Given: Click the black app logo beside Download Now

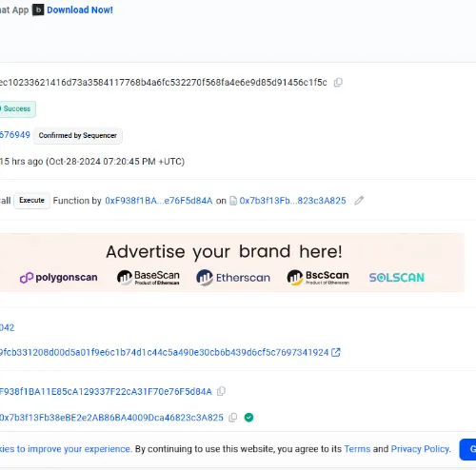Looking at the screenshot, I should (x=38, y=10).
